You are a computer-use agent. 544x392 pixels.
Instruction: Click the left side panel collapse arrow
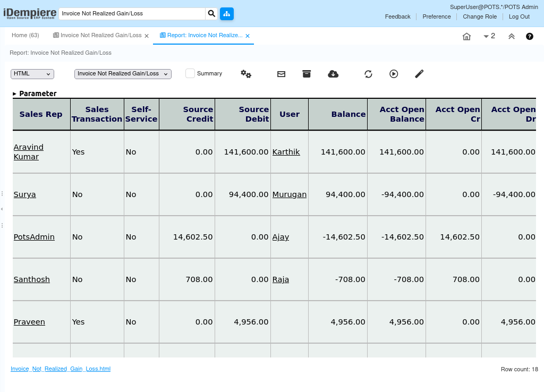2,209
